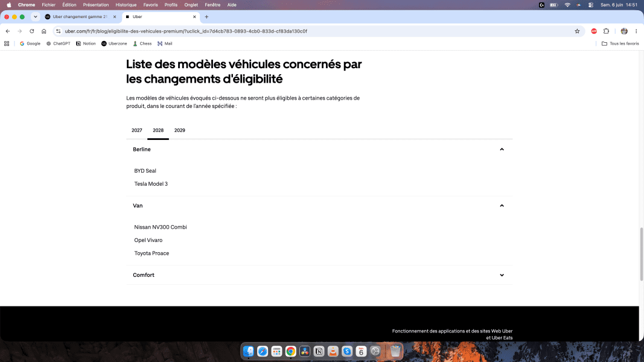Screen dimensions: 644x362
Task: Click the Nissan NV300 Combi entry
Action: click(160, 227)
